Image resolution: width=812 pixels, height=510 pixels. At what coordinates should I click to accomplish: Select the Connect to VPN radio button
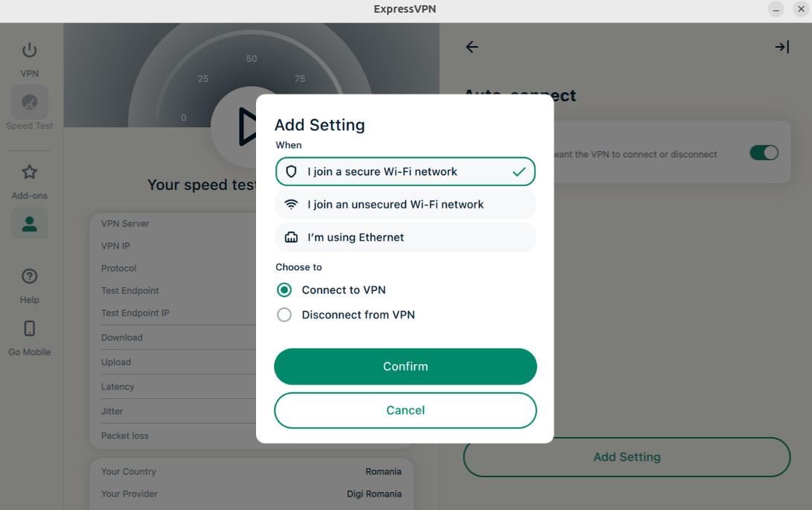click(284, 290)
